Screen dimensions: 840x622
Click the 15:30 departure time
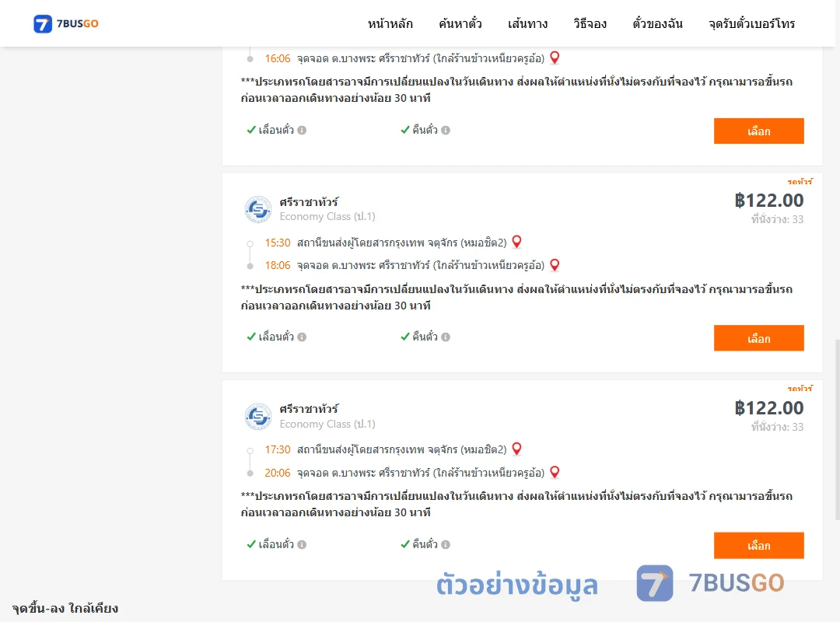[278, 243]
